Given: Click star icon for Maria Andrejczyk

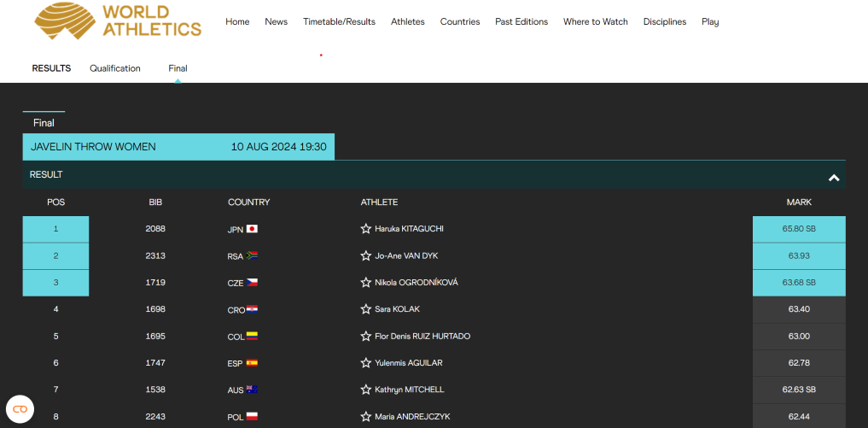Looking at the screenshot, I should pyautogui.click(x=366, y=417).
